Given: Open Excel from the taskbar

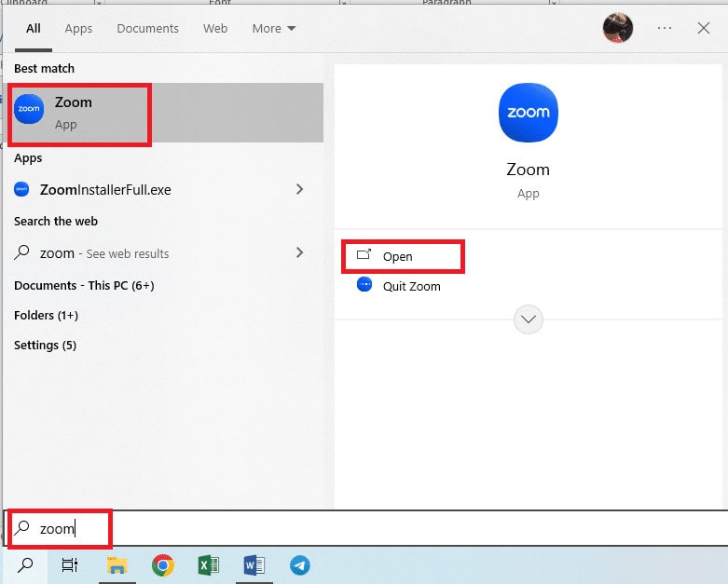Looking at the screenshot, I should coord(209,565).
